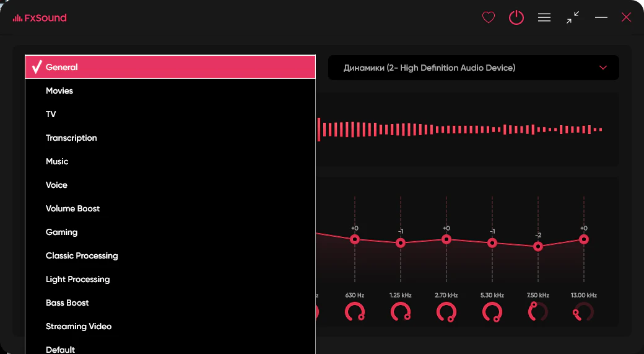Screen dimensions: 644x354
Task: Click the 7.50 kHz frequency knob
Action: click(x=537, y=312)
